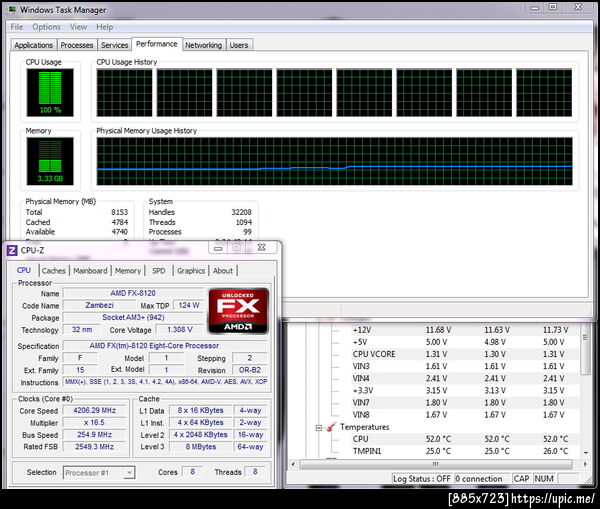Screen dimensions: 600x509
Task: Click the first CPU usage history graph
Action: [x=124, y=93]
